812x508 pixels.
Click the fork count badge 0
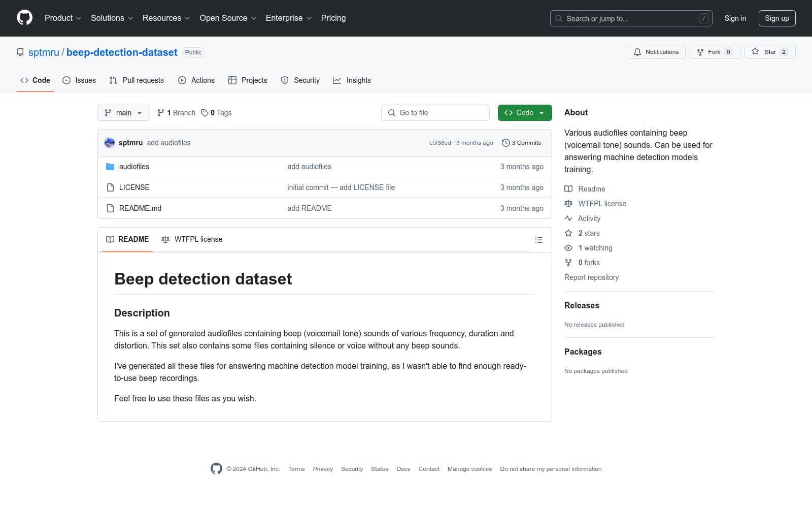[x=728, y=52]
